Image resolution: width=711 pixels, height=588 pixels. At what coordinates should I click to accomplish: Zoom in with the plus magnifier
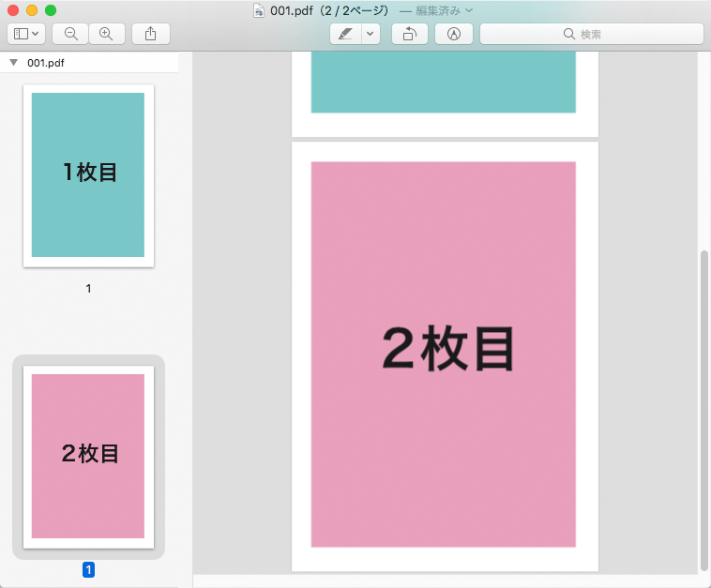107,34
